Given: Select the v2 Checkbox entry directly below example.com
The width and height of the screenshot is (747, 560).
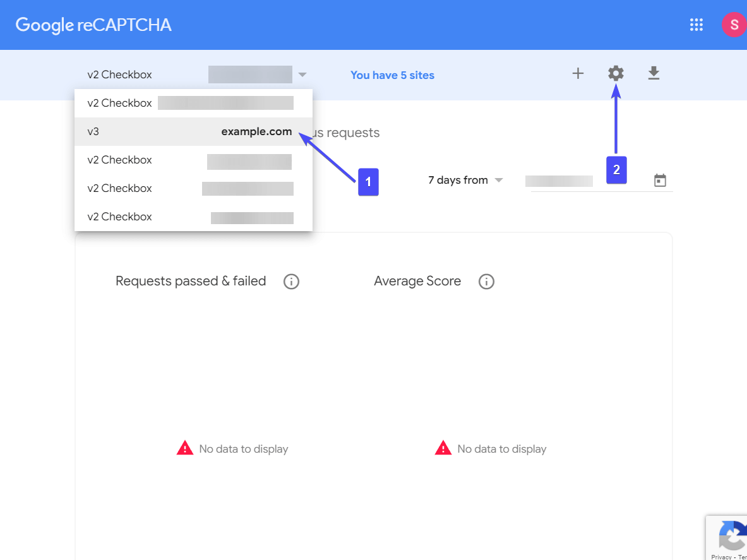Looking at the screenshot, I should tap(193, 160).
